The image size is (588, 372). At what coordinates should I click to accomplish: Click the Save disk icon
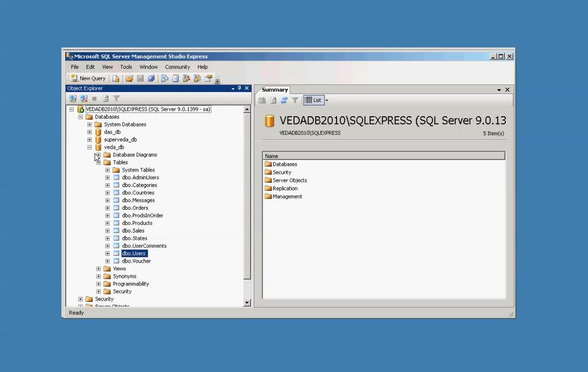point(140,78)
